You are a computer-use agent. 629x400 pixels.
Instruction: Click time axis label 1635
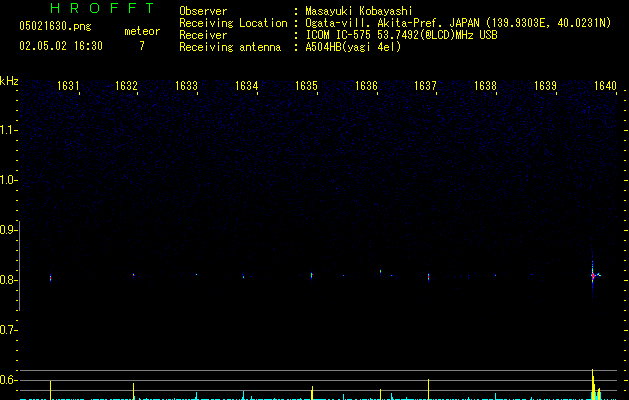pos(306,86)
